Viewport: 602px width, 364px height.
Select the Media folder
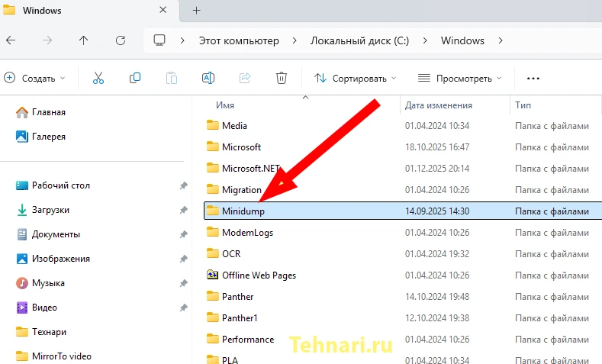click(234, 126)
